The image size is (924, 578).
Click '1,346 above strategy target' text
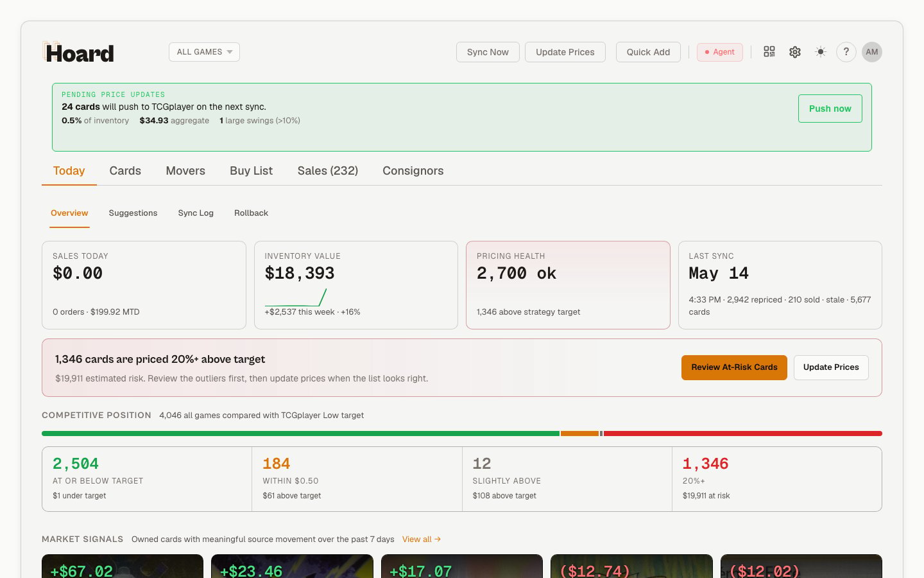point(528,312)
